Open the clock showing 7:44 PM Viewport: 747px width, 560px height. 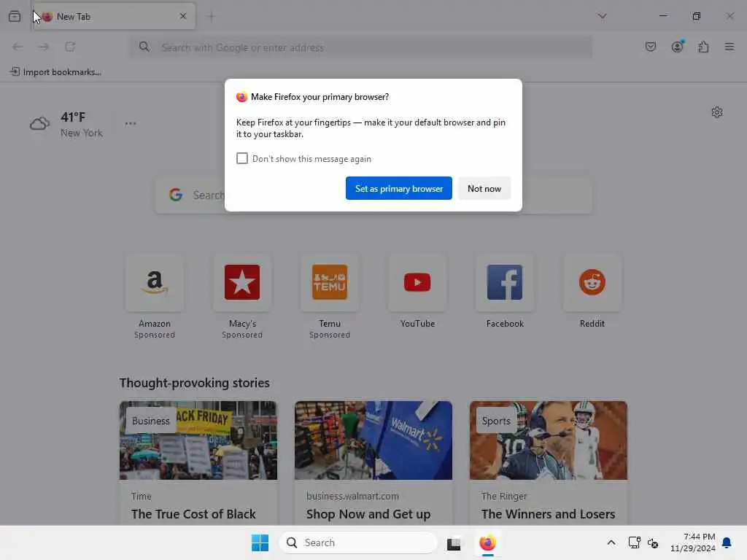coord(693,542)
